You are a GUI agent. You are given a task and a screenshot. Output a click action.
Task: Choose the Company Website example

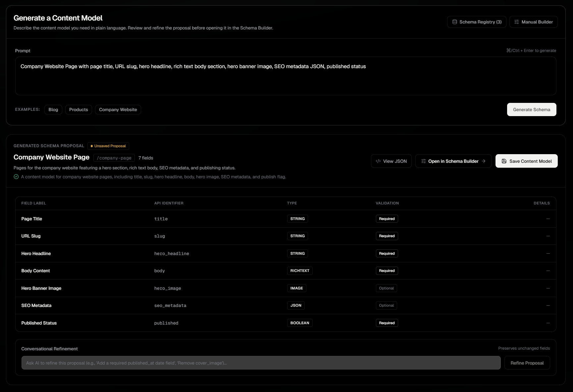(118, 109)
